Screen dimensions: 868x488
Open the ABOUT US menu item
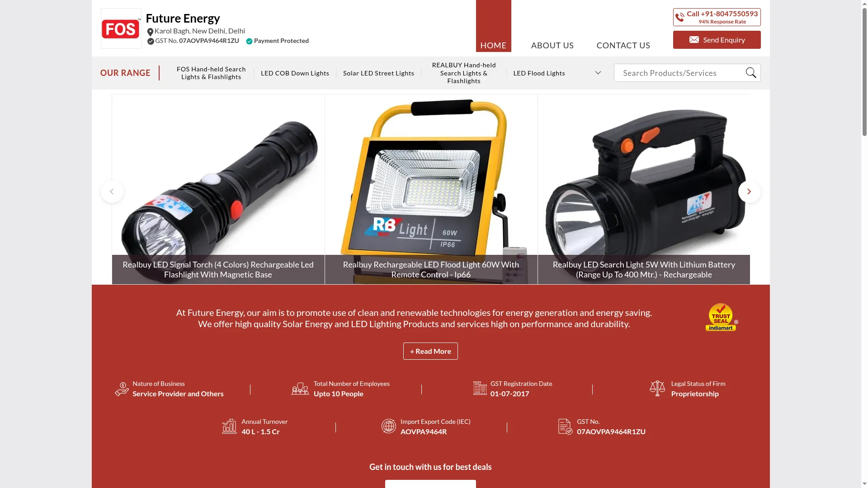tap(552, 45)
